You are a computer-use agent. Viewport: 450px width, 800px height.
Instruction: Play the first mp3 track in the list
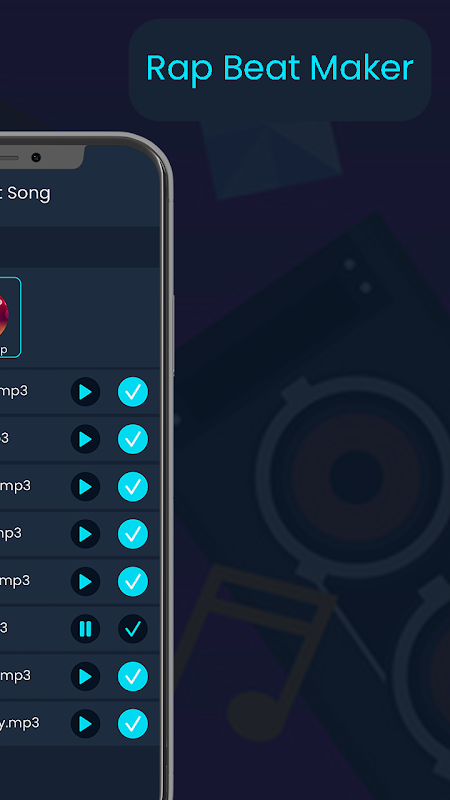[85, 392]
